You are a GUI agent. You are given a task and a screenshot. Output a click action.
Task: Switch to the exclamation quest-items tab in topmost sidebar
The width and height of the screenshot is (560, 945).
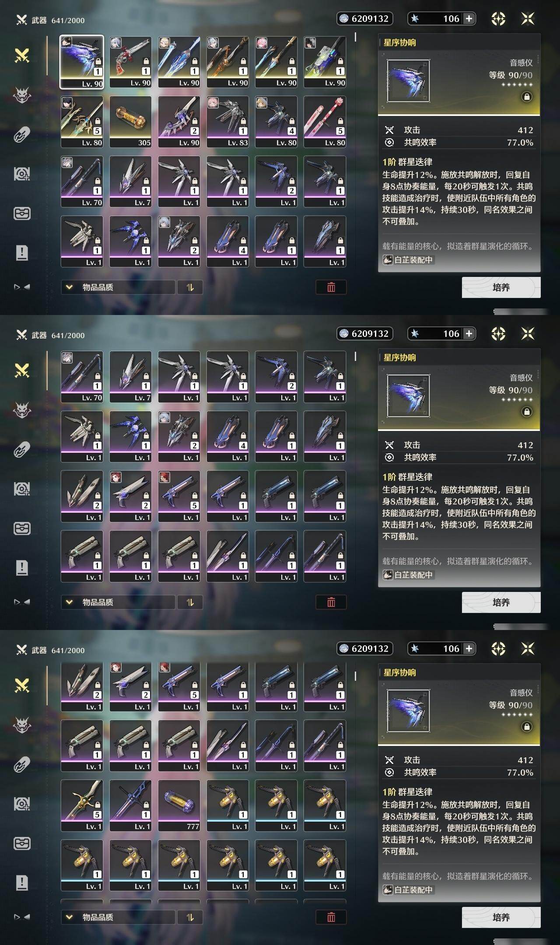coord(22,252)
